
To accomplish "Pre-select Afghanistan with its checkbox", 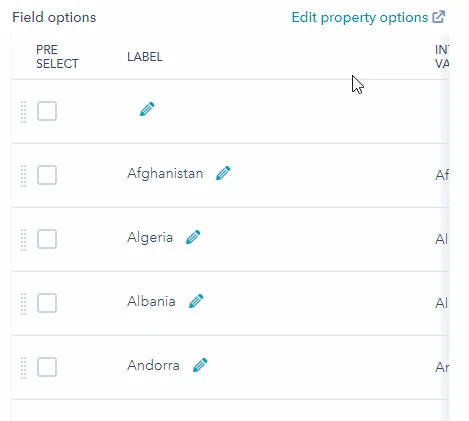I will coord(47,175).
